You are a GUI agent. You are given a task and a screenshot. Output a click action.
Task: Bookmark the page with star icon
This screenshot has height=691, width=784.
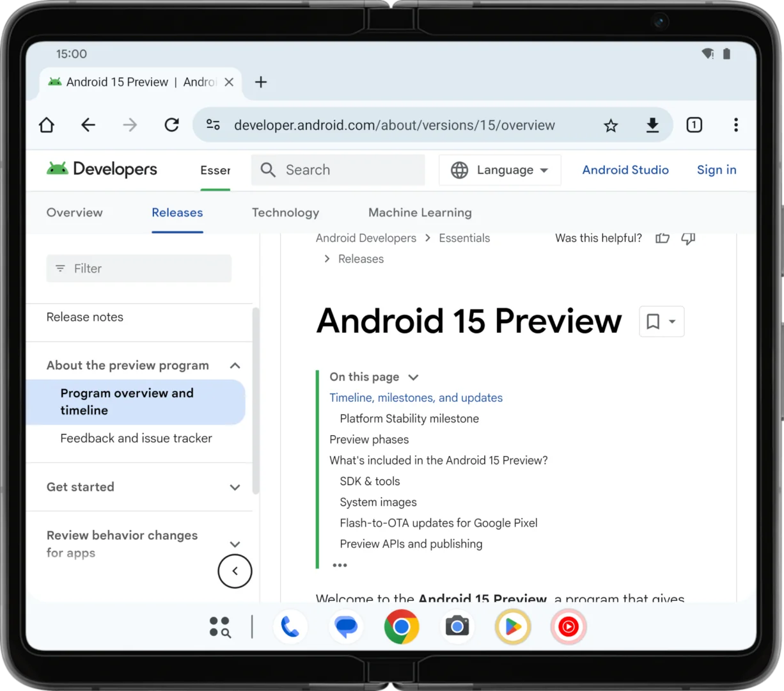611,125
